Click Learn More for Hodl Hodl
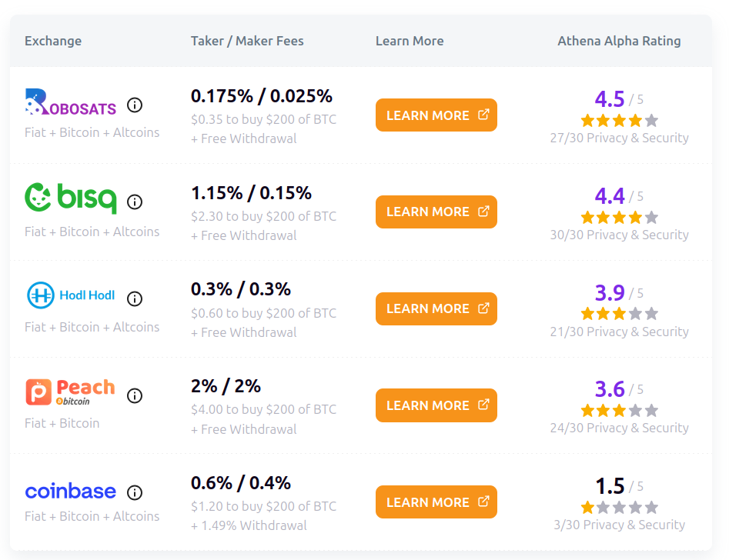The height and width of the screenshot is (560, 729). point(436,308)
